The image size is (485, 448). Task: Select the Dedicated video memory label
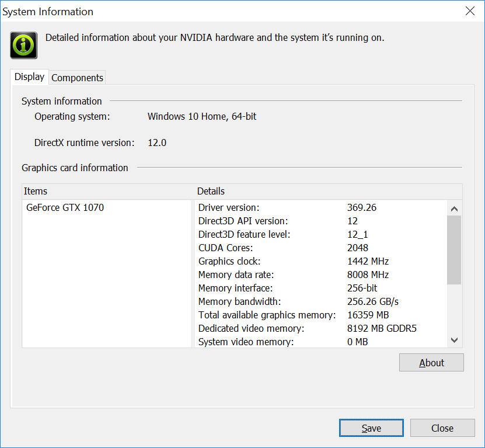coord(251,328)
